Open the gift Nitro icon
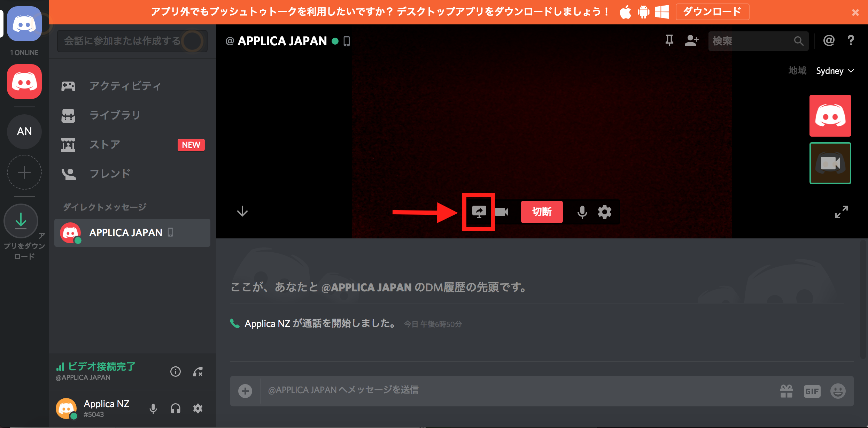 coord(786,391)
